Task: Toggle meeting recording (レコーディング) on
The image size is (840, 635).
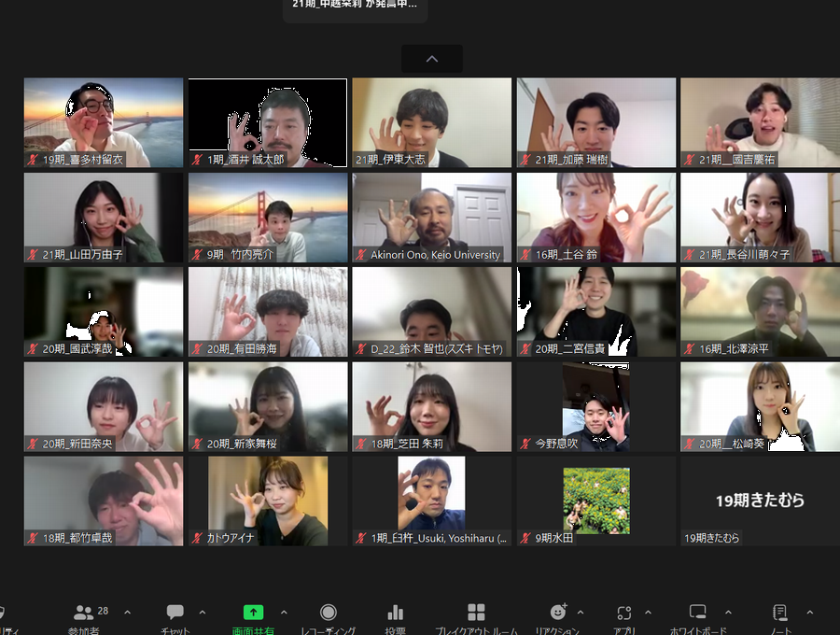Action: click(328, 613)
